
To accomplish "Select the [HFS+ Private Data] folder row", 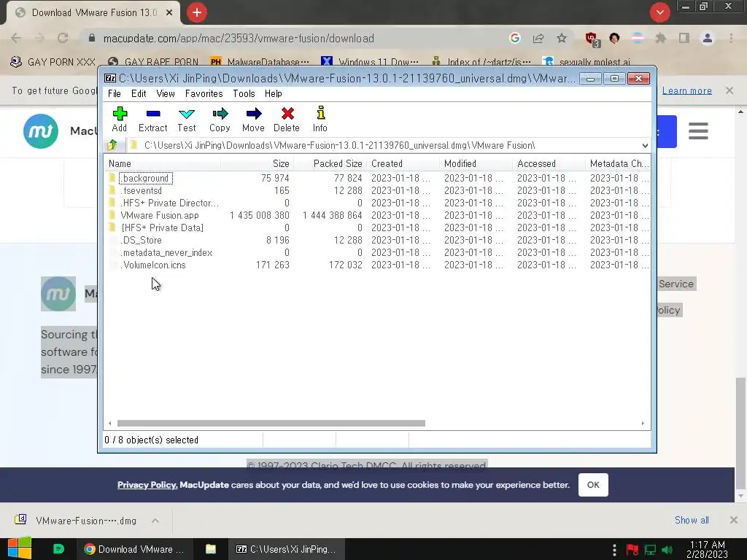I will click(x=377, y=227).
